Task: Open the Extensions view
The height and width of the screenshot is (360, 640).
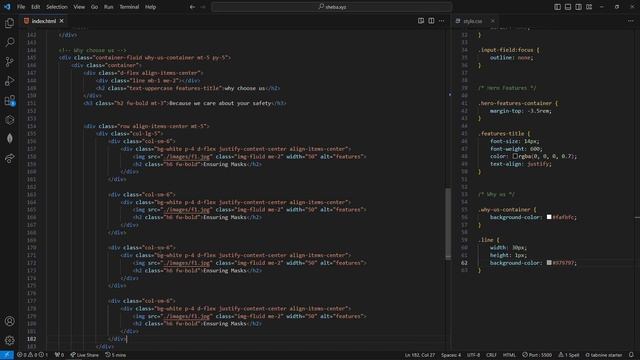Action: [x=9, y=100]
